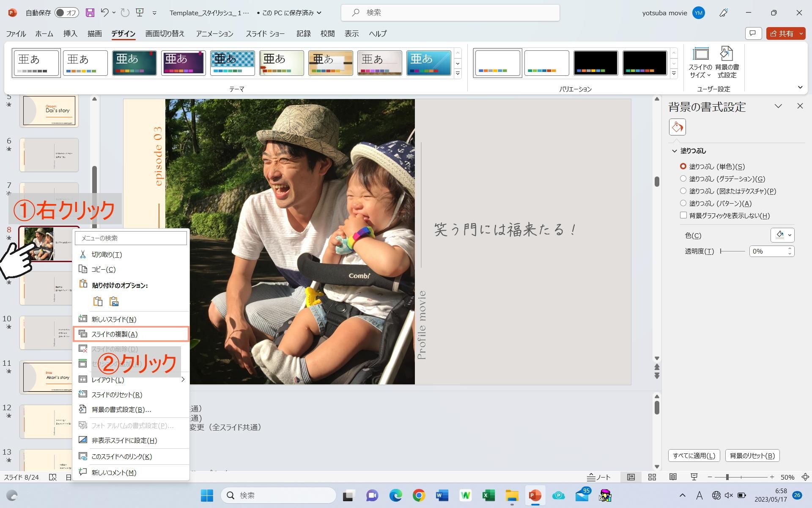Click the ノート notes button in status bar
Viewport: 812px width, 508px height.
pos(599,477)
